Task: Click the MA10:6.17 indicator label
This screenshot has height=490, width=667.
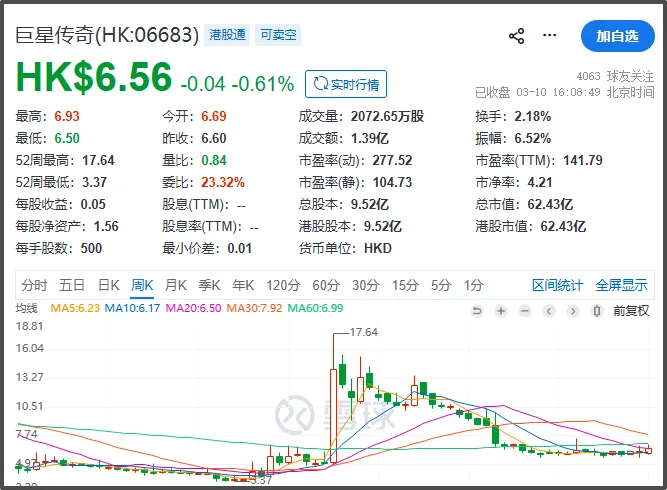Action: click(132, 308)
